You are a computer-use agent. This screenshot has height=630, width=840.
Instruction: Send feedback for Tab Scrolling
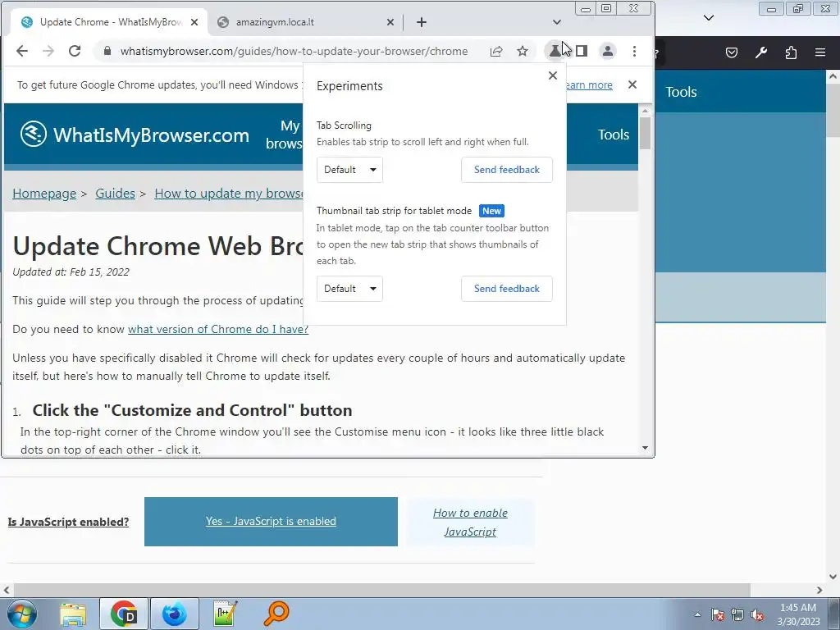click(x=507, y=170)
